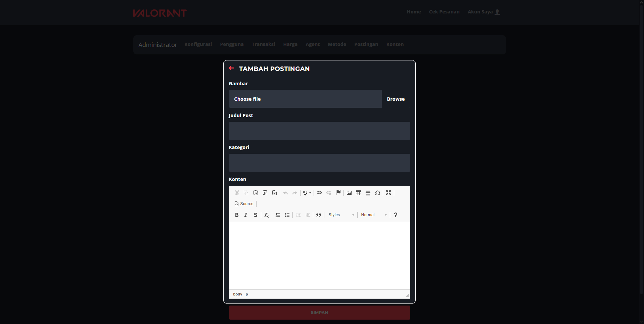Click the Increase Indent icon
This screenshot has height=324, width=644.
tap(308, 215)
